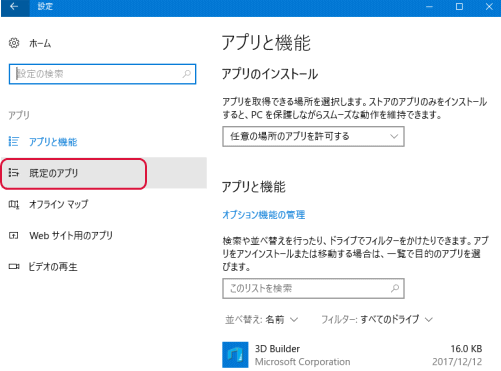Minimize the 設定 window

tap(429, 7)
